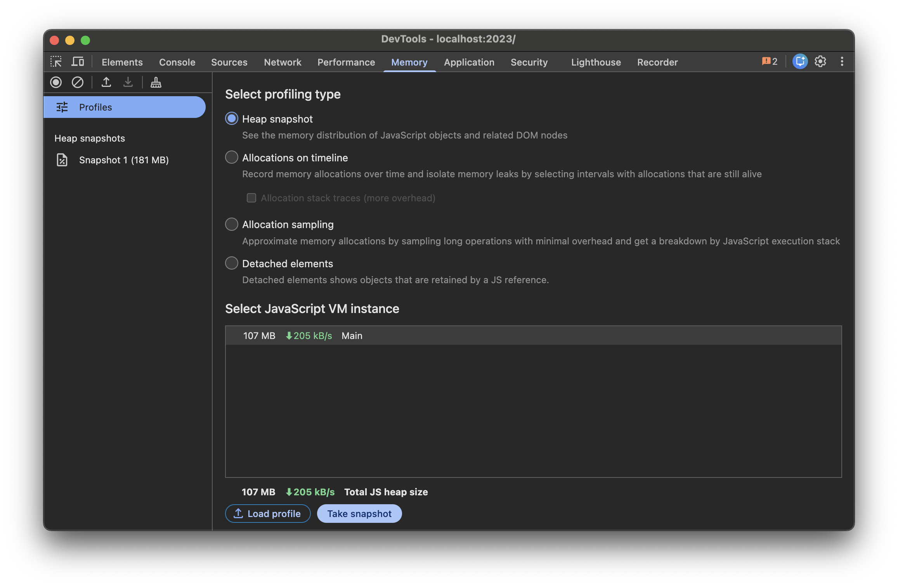Click the macOS yellow minimize window button
Viewport: 898px width, 588px height.
pos(70,40)
